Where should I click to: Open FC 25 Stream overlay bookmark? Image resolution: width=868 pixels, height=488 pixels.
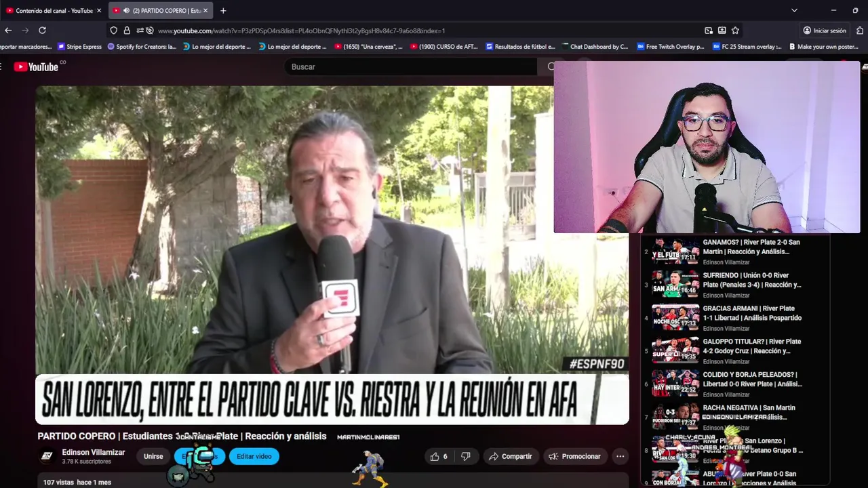point(747,47)
